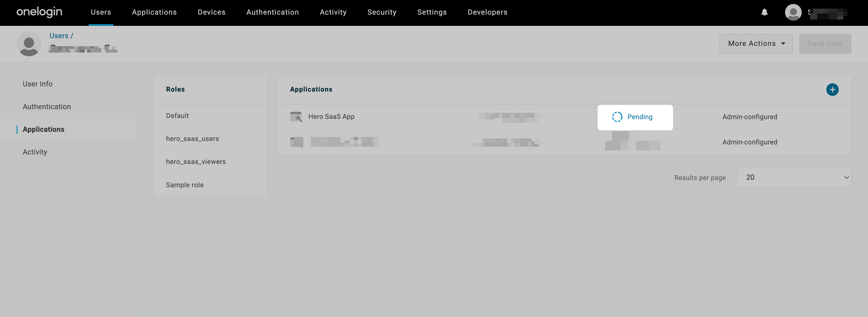
Task: Switch to the Authentication sidebar tab
Action: click(47, 106)
